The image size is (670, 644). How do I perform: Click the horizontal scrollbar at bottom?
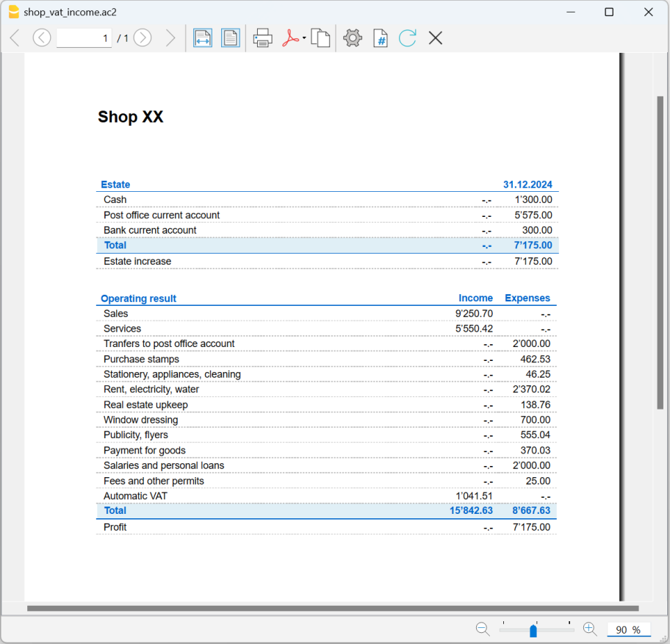tap(333, 608)
